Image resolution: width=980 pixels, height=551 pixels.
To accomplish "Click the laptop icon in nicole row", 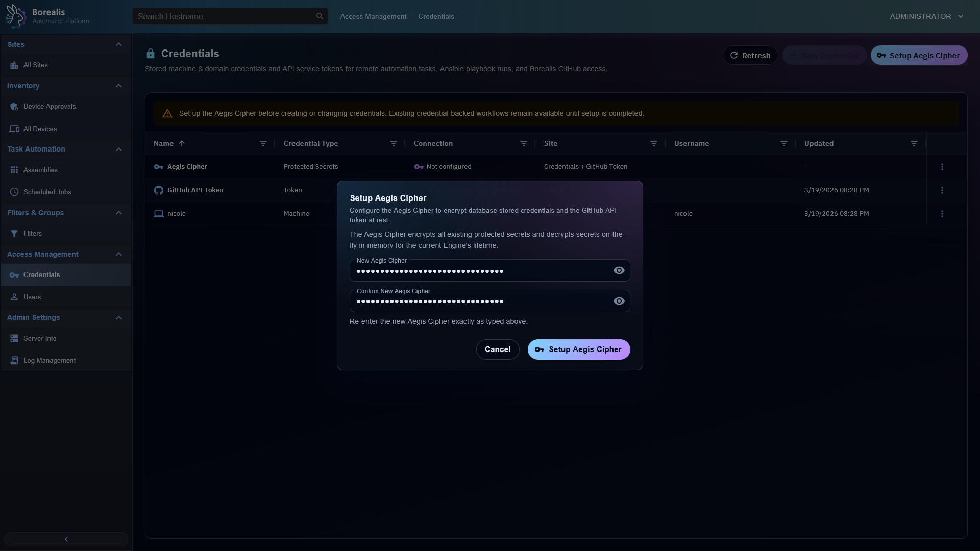I will (159, 214).
